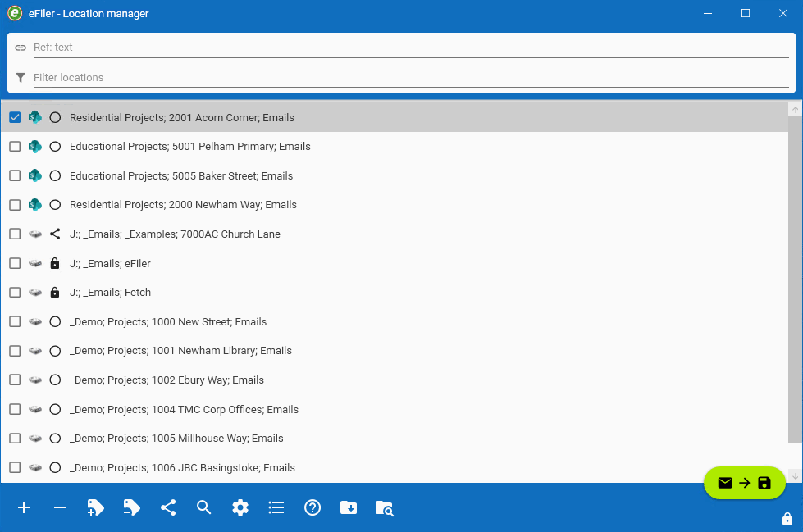Viewport: 803px width, 532px height.
Task: Click share icon on 7000AC Church Lane row
Action: pyautogui.click(x=55, y=234)
